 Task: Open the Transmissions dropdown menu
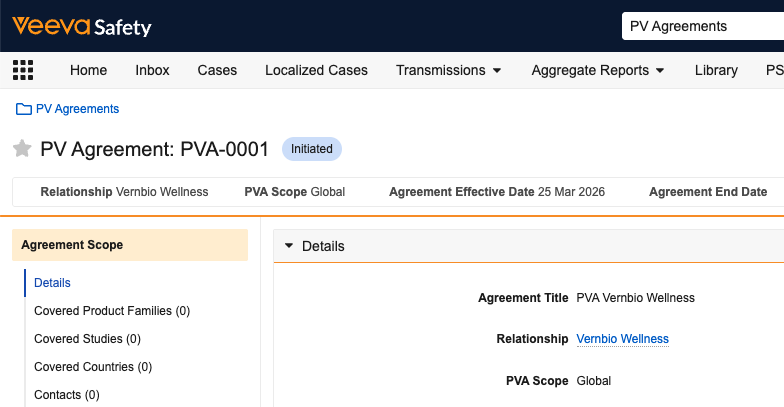point(448,70)
